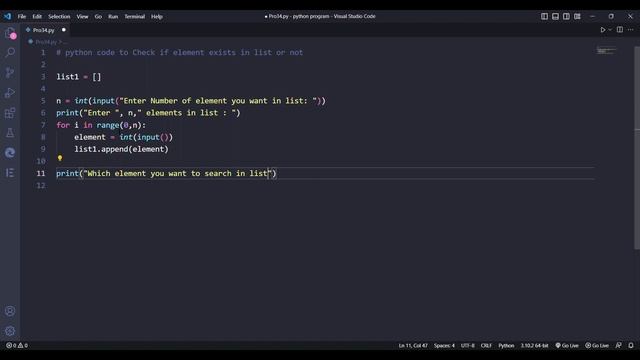640x360 pixels.
Task: Close the Pro34.py tab via unsaved dot
Action: (x=64, y=30)
